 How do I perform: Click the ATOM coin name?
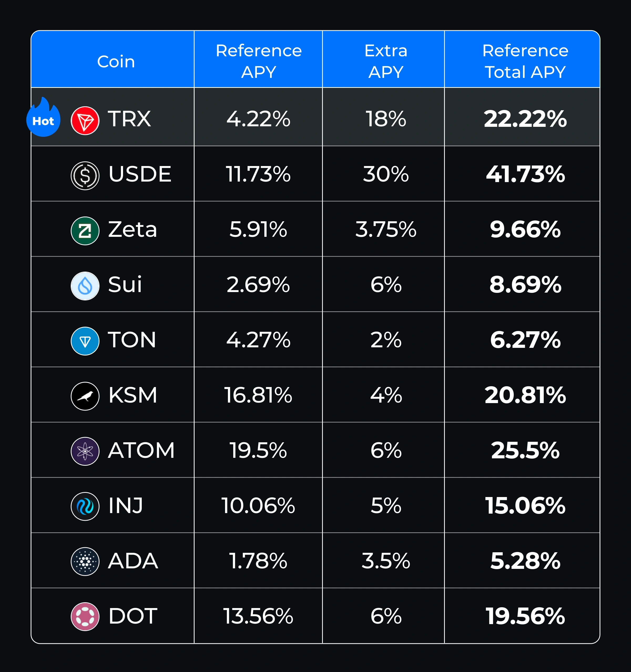[x=141, y=451]
